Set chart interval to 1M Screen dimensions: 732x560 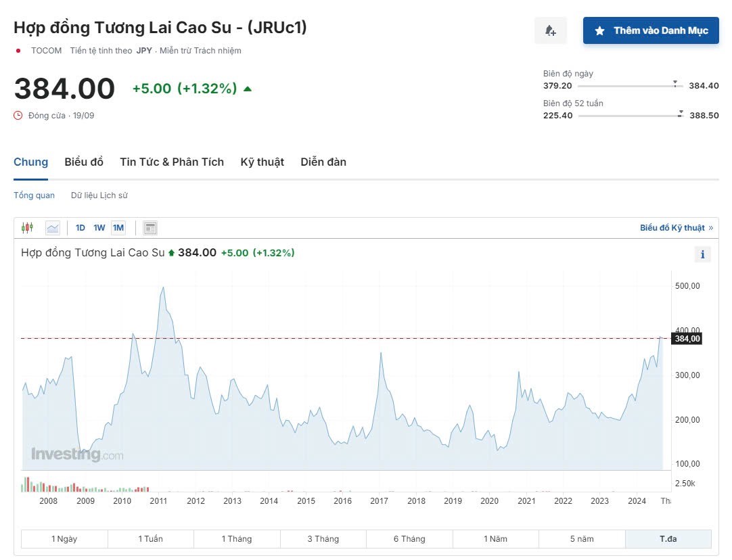(x=118, y=228)
